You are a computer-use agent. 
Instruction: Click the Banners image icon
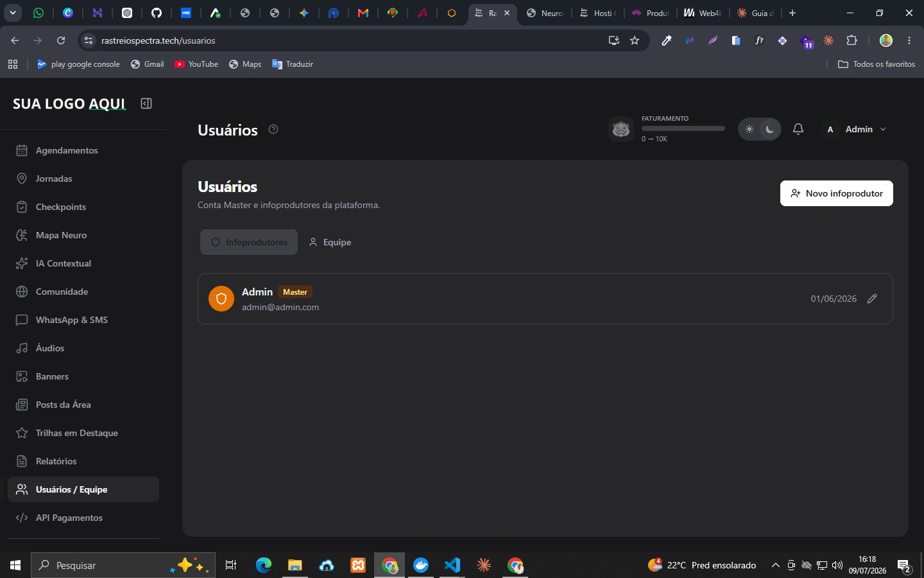pyautogui.click(x=22, y=376)
